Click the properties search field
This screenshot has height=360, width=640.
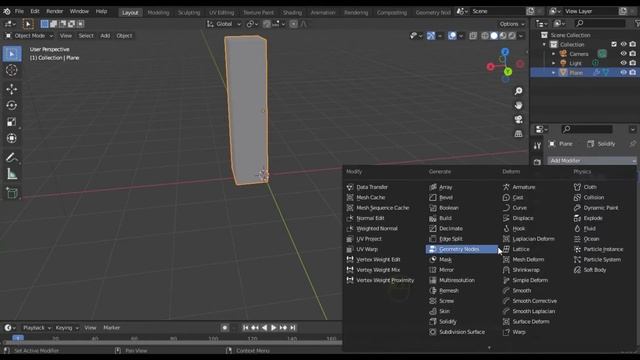point(587,129)
